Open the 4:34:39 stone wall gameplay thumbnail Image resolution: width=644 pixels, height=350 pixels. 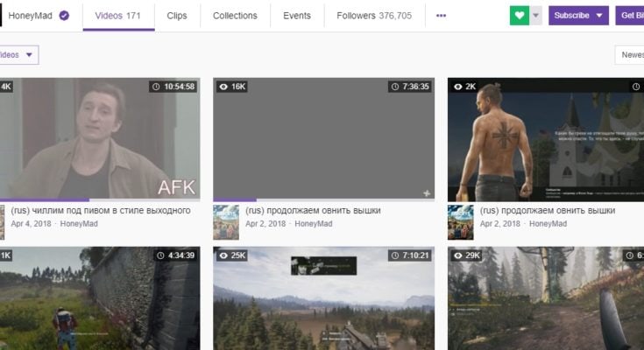coord(100,298)
